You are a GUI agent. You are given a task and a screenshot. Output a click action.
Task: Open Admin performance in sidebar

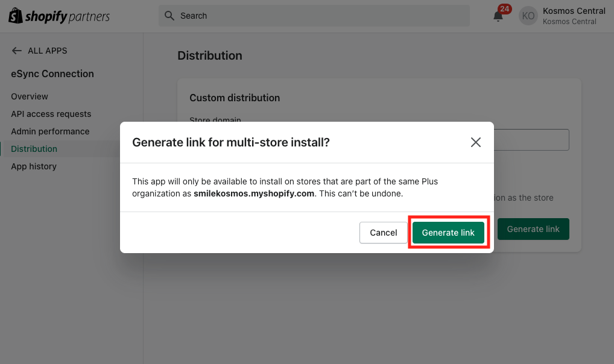(50, 131)
